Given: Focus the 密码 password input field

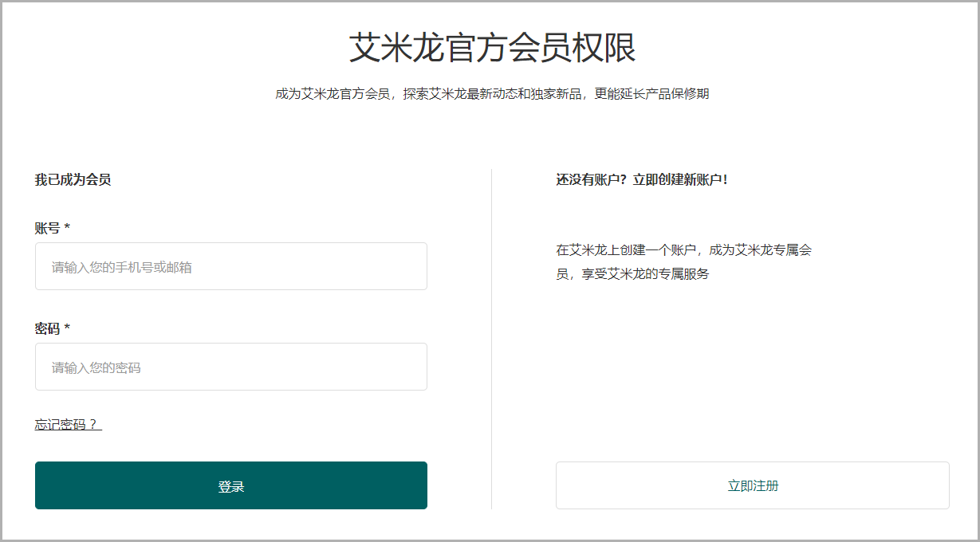Looking at the screenshot, I should pyautogui.click(x=230, y=367).
